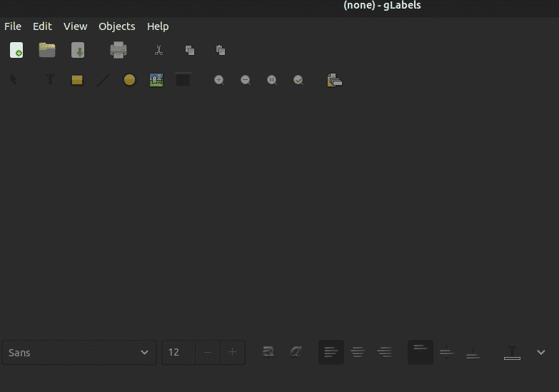This screenshot has height=392, width=559.
Task: Open the Edit menu
Action: coord(42,26)
